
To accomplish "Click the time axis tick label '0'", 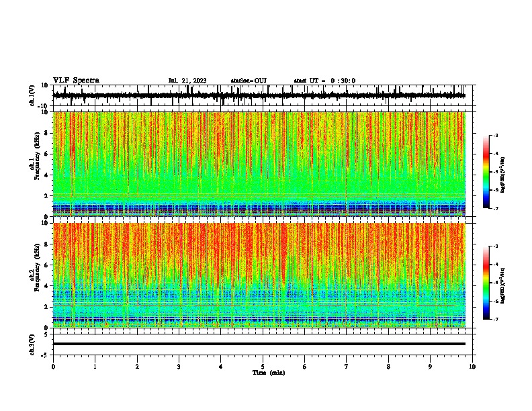I will [53, 367].
